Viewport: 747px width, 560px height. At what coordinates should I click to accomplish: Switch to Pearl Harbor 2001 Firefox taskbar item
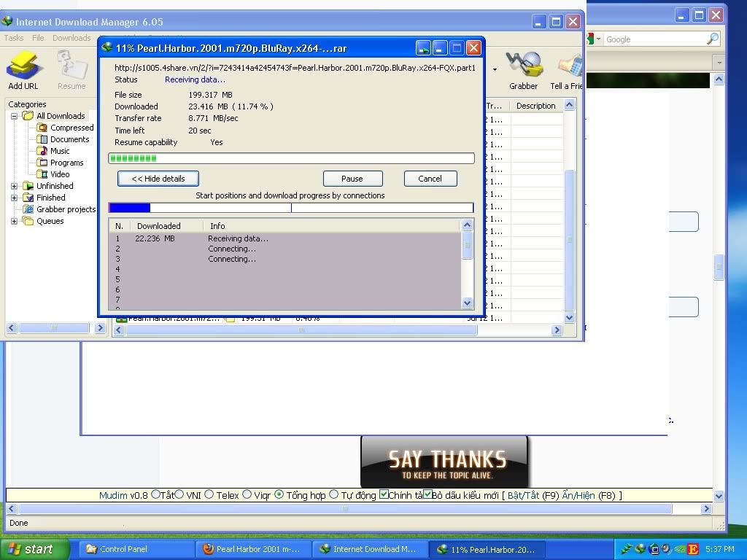tap(253, 549)
